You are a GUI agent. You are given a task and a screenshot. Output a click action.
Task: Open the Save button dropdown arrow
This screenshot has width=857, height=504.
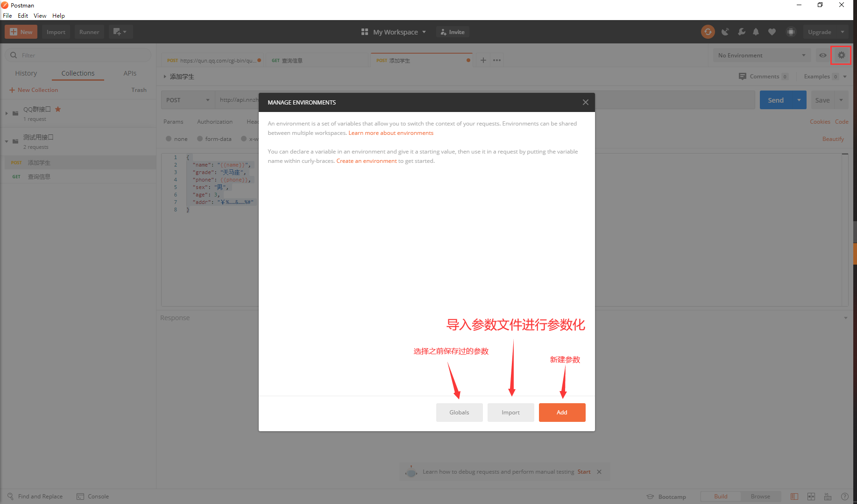(841, 100)
